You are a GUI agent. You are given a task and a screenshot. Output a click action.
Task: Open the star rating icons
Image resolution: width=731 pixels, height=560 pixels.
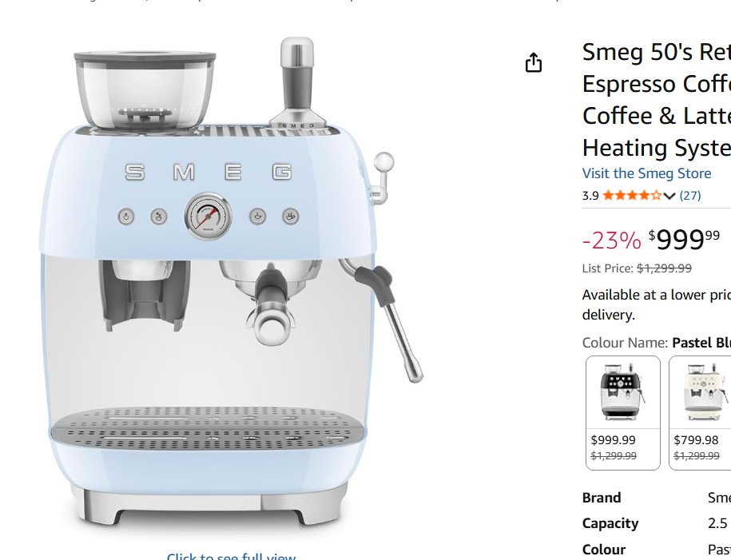(632, 196)
